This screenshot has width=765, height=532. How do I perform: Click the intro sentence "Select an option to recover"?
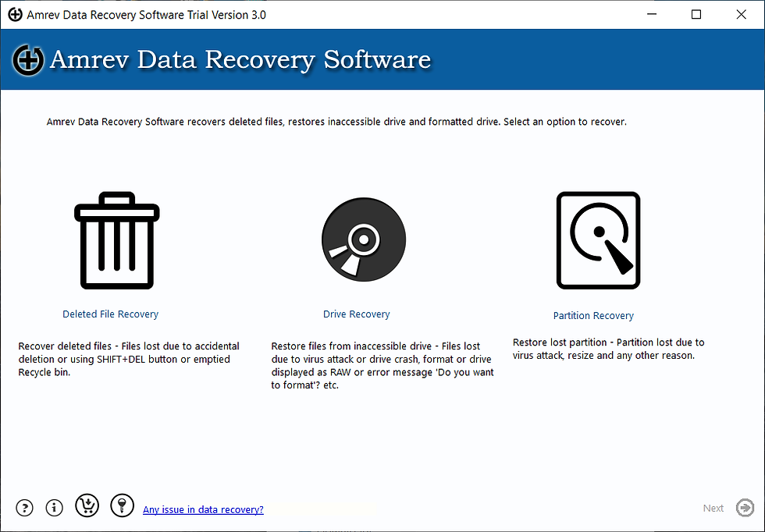tap(565, 122)
